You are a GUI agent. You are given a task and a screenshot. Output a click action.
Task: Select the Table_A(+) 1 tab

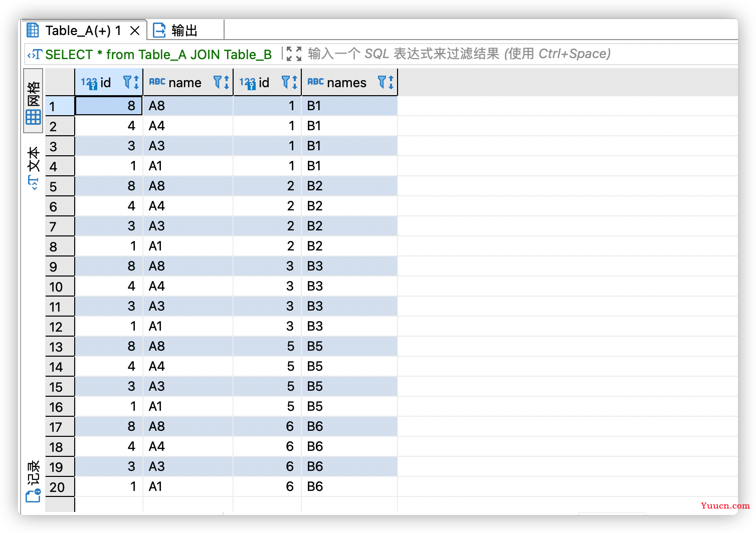point(84,31)
